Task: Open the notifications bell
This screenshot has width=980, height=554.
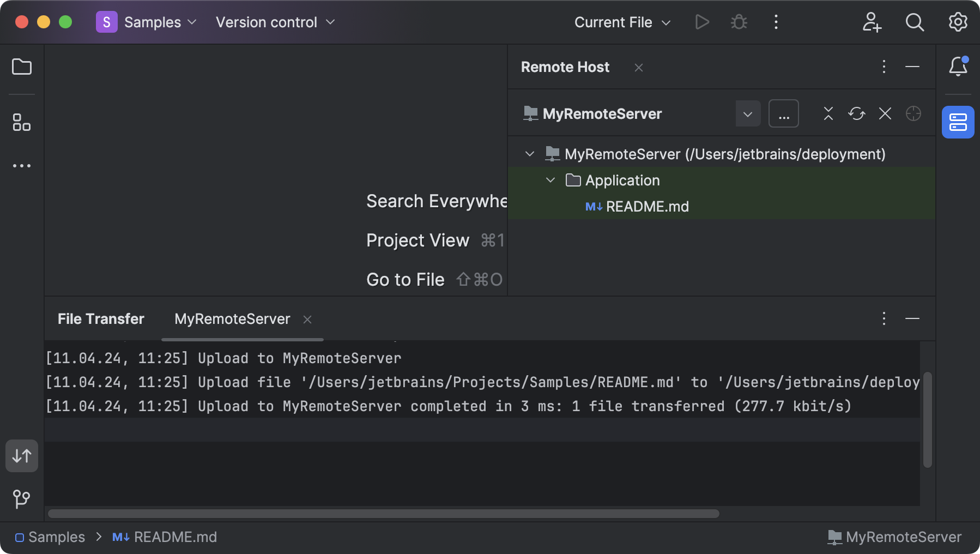Action: point(958,67)
